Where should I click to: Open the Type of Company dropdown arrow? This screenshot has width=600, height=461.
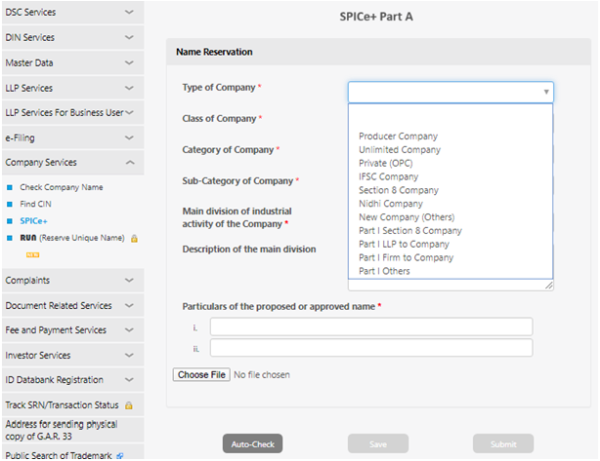point(546,92)
